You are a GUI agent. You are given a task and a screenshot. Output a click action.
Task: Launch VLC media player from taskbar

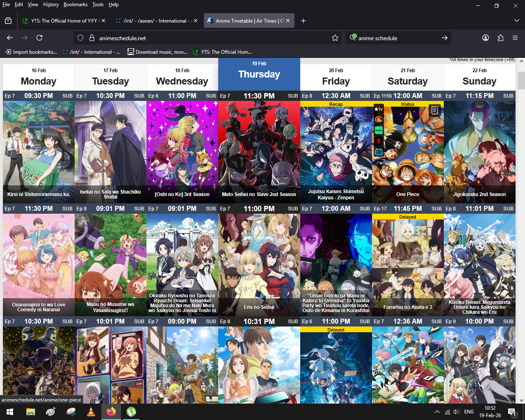click(91, 412)
